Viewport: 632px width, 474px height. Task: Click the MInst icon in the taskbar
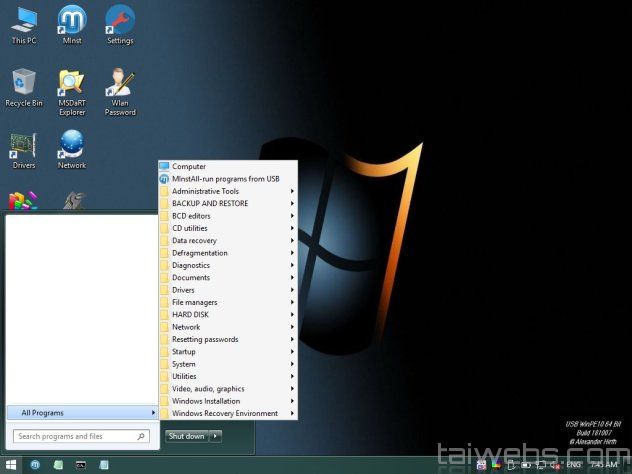36,465
